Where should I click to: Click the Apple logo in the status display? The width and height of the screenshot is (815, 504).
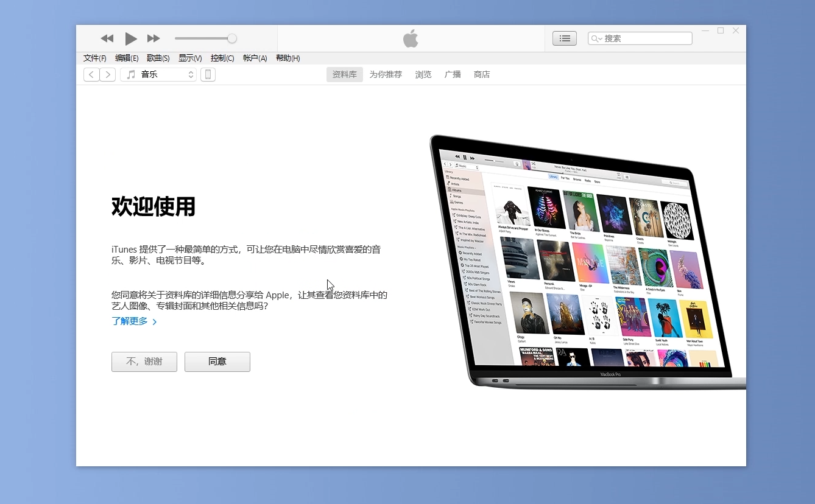(411, 38)
